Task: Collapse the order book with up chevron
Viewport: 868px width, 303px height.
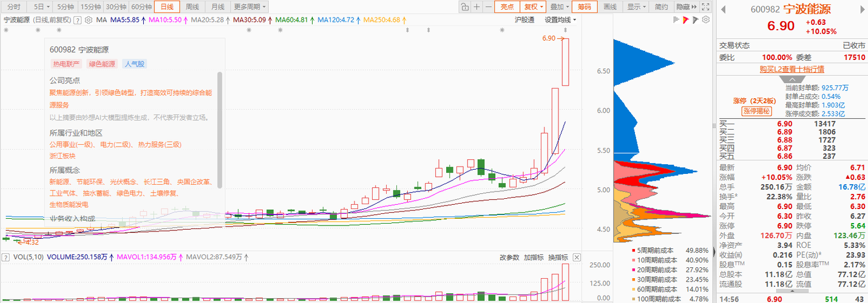Action: [x=792, y=79]
